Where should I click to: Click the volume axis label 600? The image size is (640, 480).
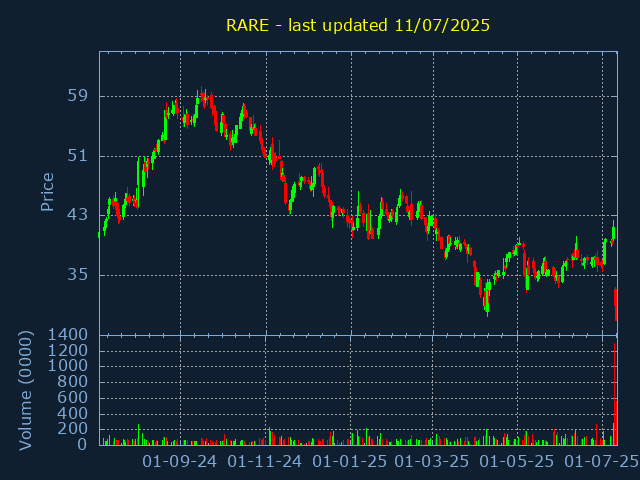[x=73, y=398]
